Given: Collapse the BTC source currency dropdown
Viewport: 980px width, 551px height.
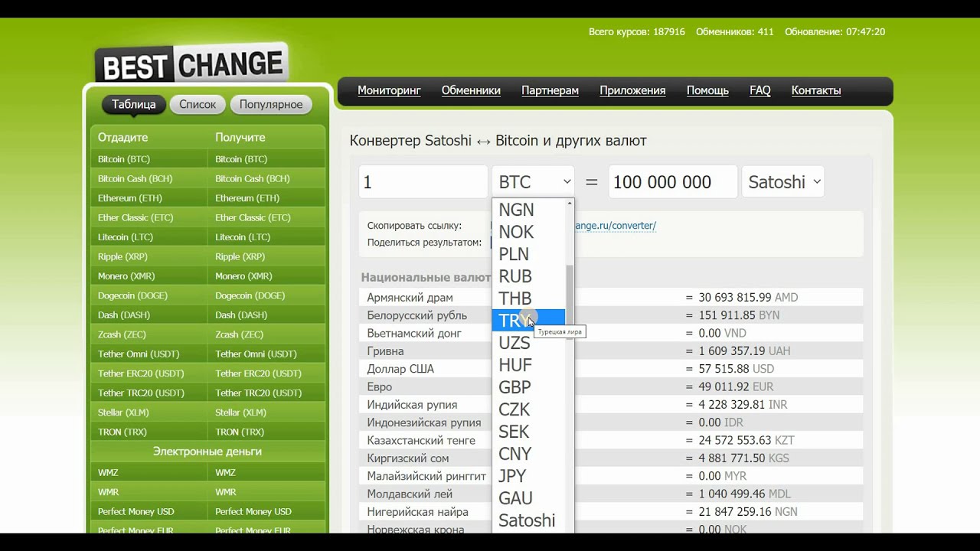Looking at the screenshot, I should click(533, 182).
